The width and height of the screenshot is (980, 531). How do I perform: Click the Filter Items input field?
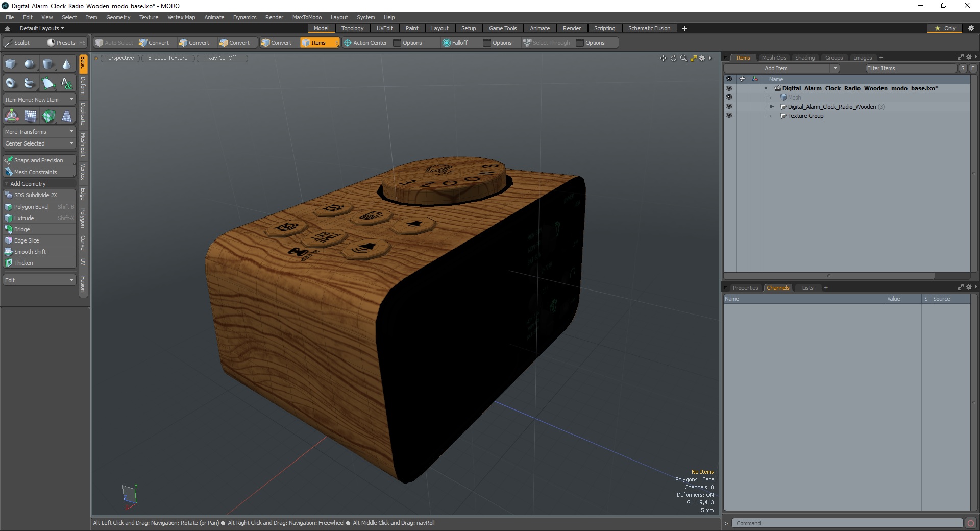911,68
